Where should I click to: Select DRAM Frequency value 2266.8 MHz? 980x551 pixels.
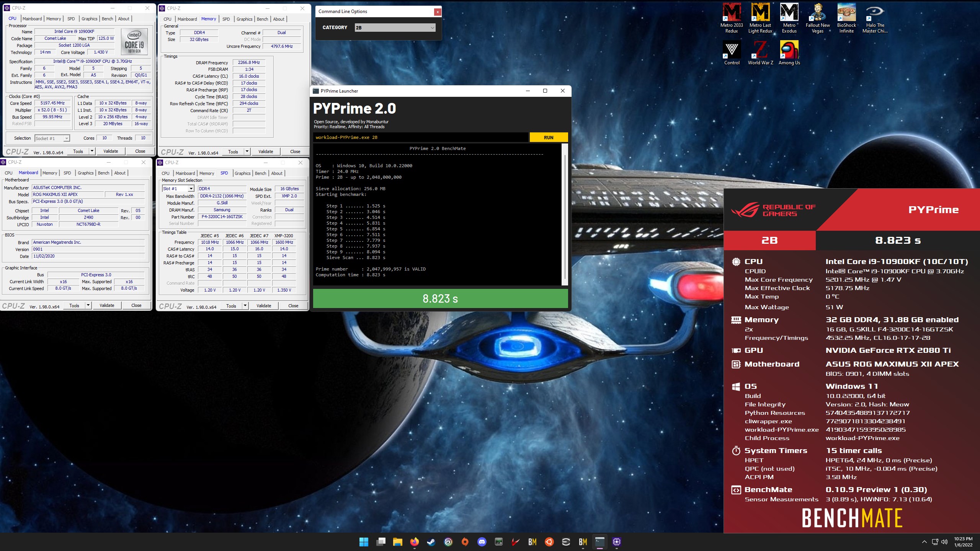tap(249, 62)
